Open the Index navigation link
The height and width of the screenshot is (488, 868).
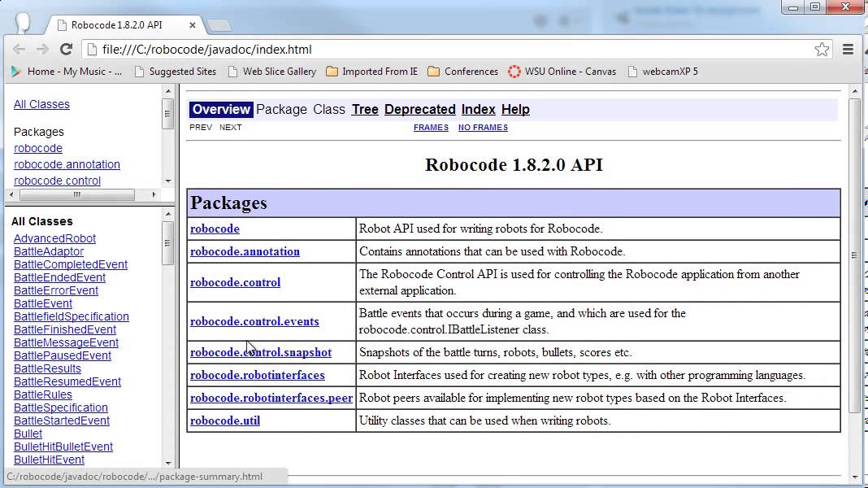[x=478, y=109]
